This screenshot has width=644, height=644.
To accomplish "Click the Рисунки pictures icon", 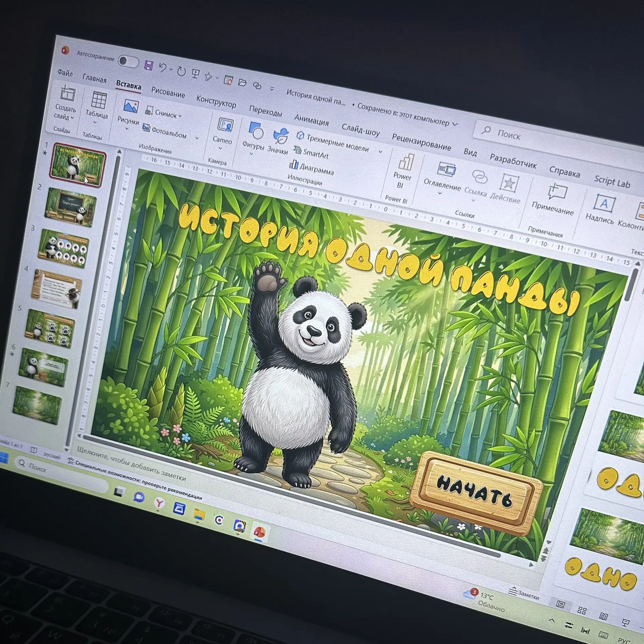I will coord(131,107).
